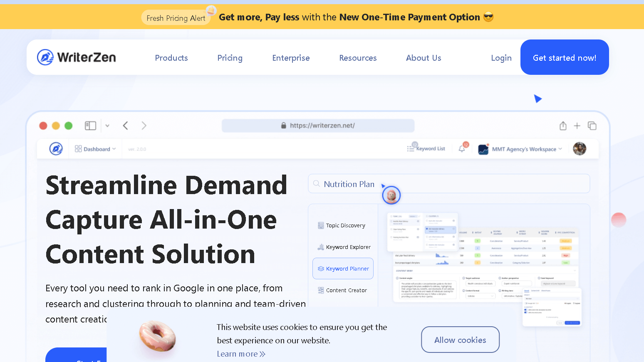
Task: Click the yellow window dot in mock browser
Action: coord(56,126)
